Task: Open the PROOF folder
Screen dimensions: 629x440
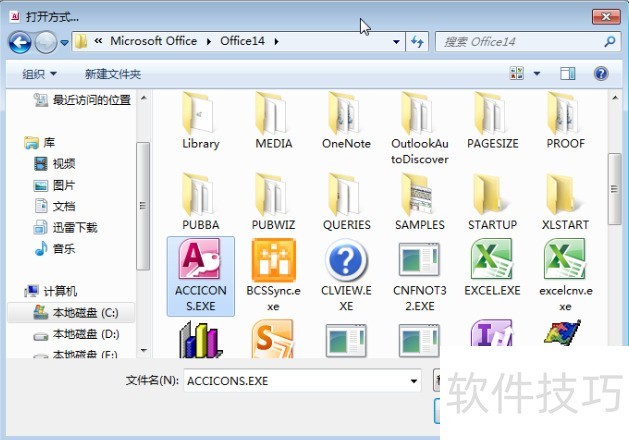Action: (x=566, y=121)
